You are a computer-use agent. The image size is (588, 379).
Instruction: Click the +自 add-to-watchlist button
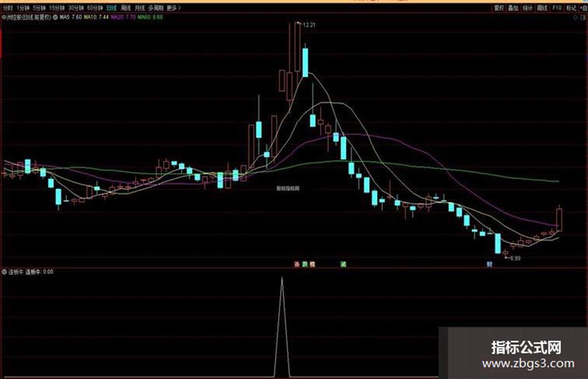(x=584, y=8)
